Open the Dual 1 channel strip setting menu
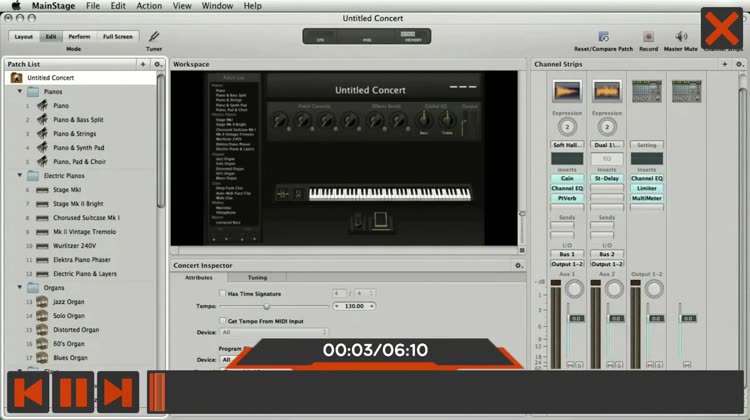Image resolution: width=750 pixels, height=420 pixels. click(607, 145)
